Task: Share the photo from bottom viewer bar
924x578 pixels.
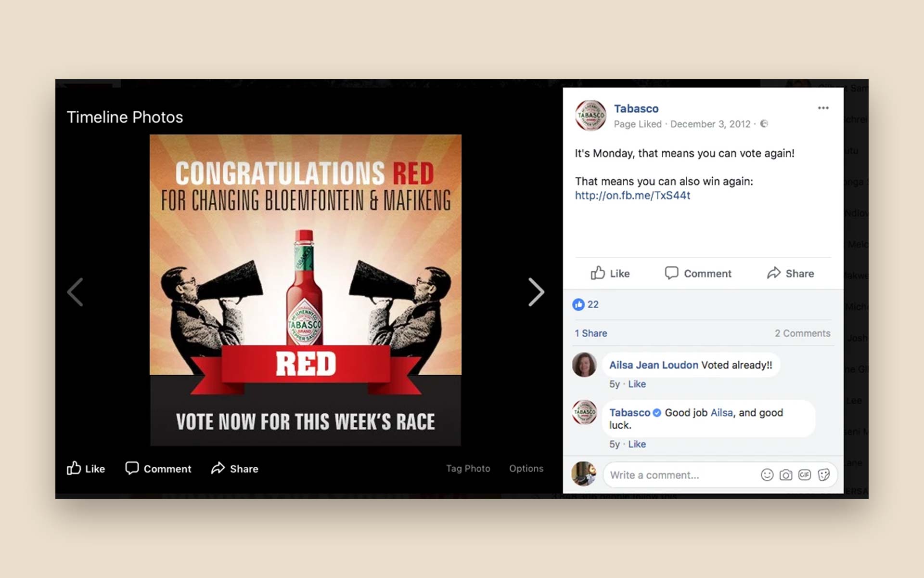Action: click(234, 469)
